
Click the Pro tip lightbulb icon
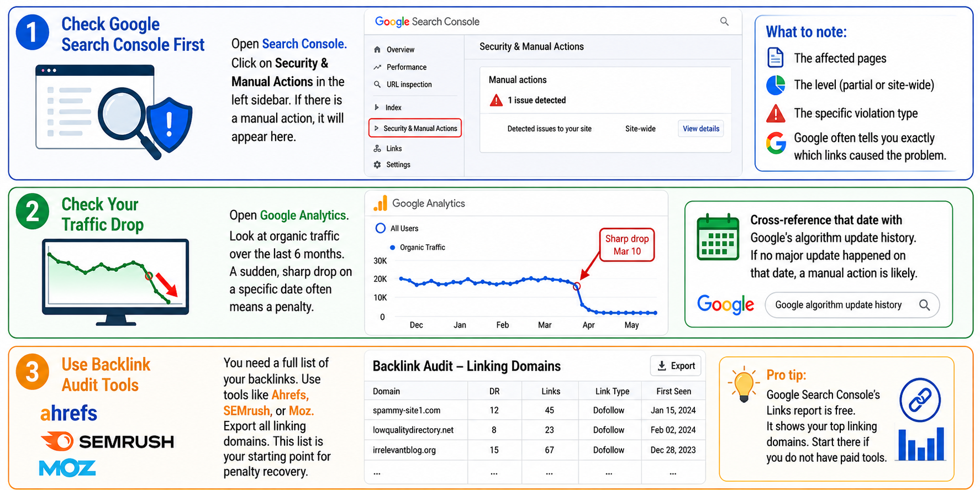pos(744,383)
